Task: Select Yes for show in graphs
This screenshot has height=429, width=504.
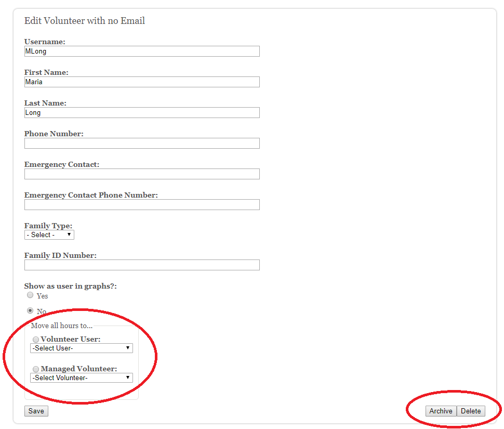Action: point(30,295)
